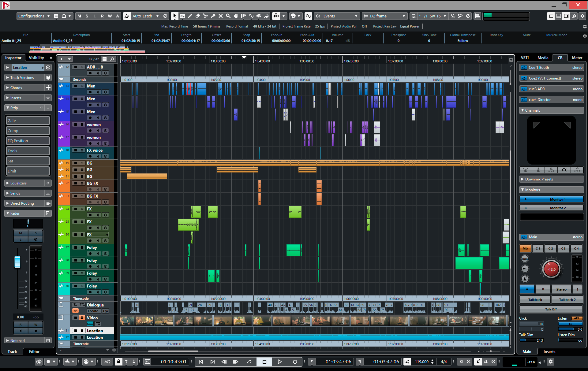
Task: Click the Metronome/Click icon
Action: tap(478, 362)
